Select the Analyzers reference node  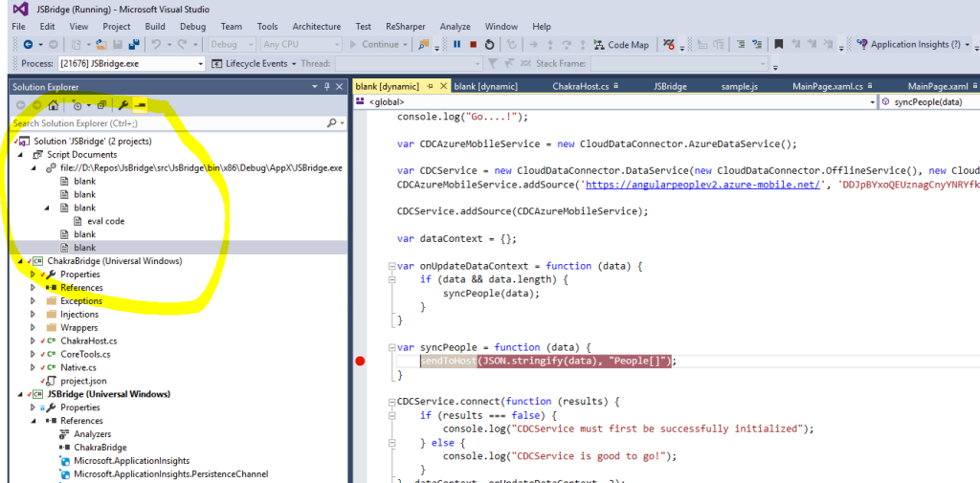tap(93, 433)
